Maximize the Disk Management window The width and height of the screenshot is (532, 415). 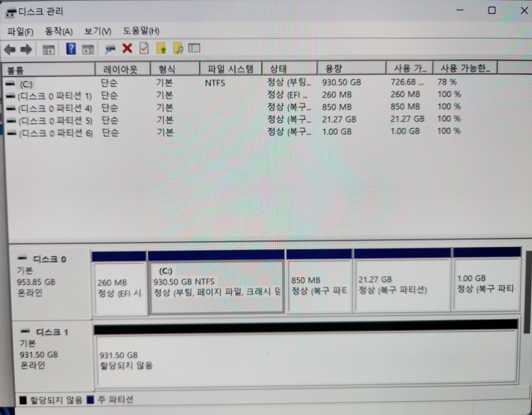coord(491,10)
